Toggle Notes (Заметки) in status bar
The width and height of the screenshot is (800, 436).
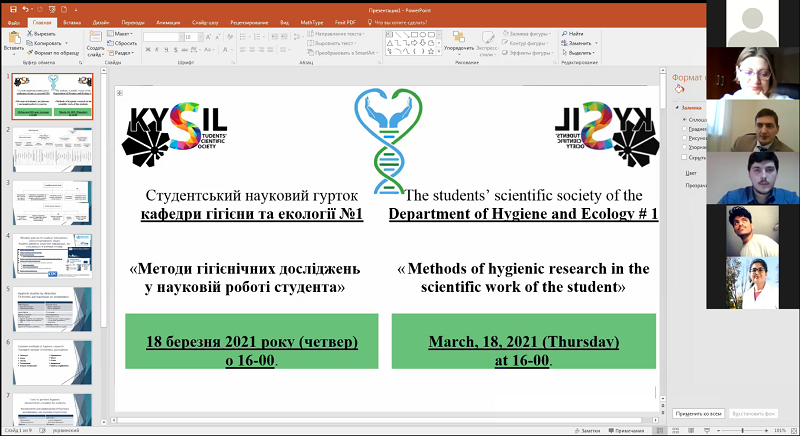pyautogui.click(x=587, y=431)
